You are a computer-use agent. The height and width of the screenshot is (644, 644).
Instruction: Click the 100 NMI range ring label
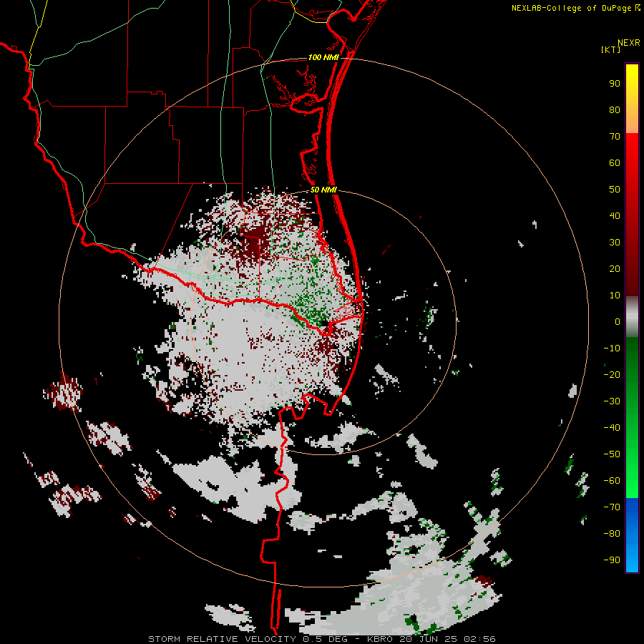pos(323,57)
